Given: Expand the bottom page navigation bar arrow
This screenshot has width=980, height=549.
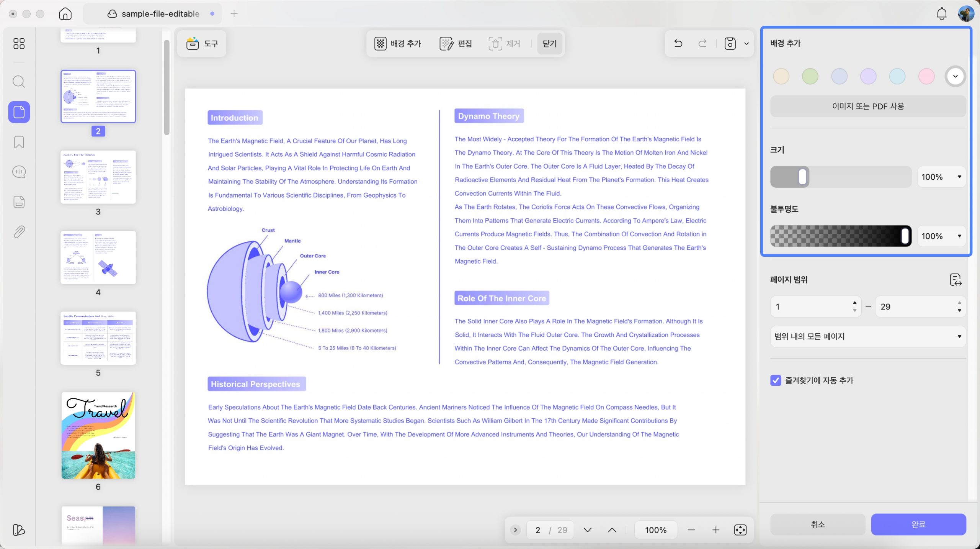Looking at the screenshot, I should pyautogui.click(x=515, y=530).
